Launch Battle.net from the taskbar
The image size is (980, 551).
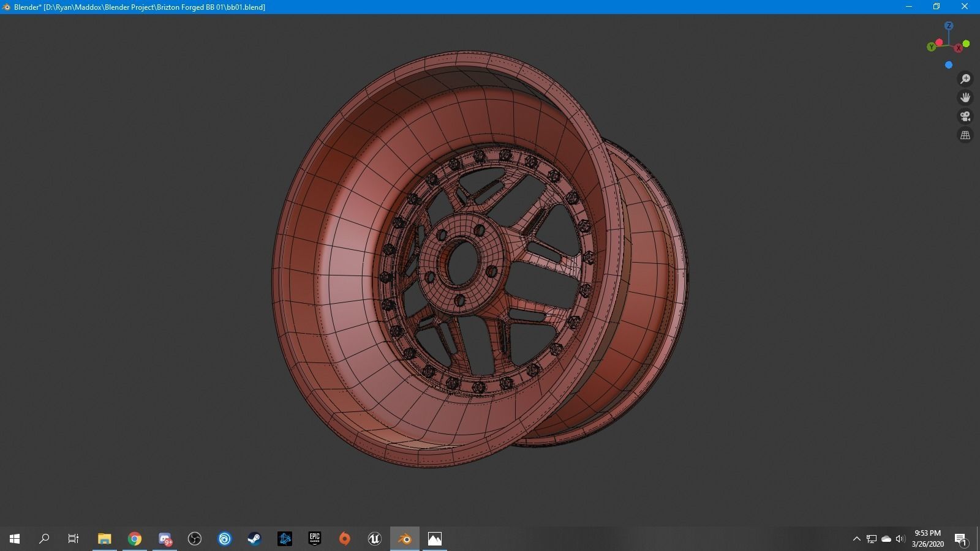(285, 539)
